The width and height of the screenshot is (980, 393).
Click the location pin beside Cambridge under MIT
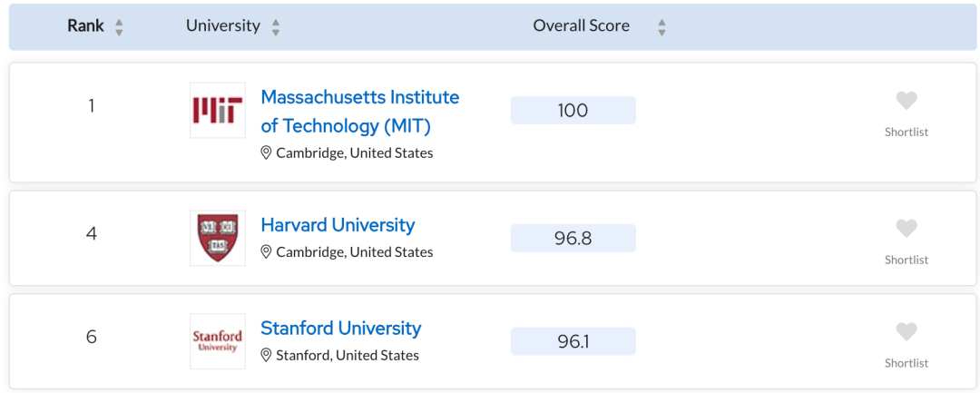(x=266, y=153)
